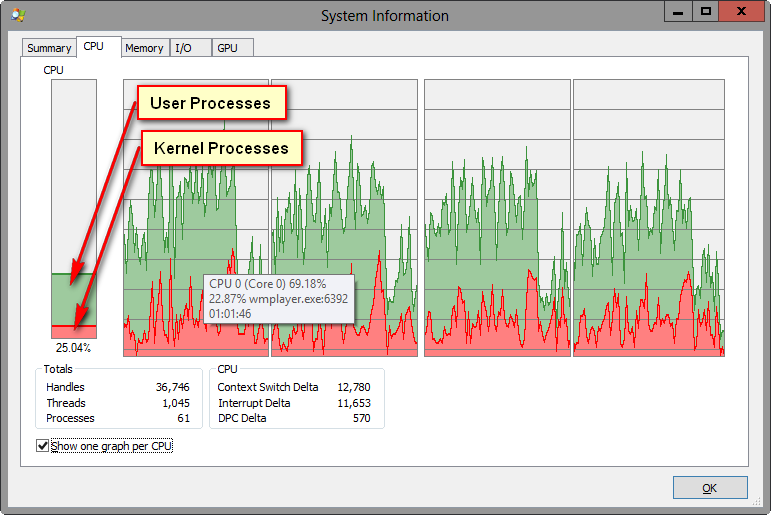Open the Memory tab
The width and height of the screenshot is (771, 515).
click(144, 48)
